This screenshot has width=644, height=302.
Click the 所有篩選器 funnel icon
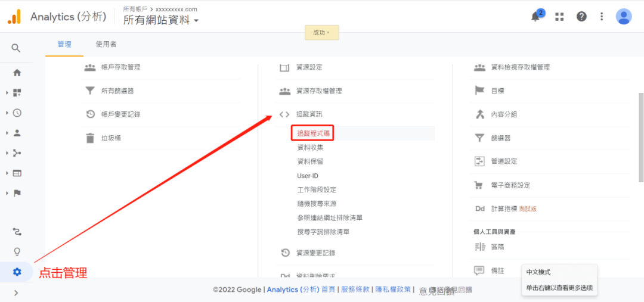90,91
